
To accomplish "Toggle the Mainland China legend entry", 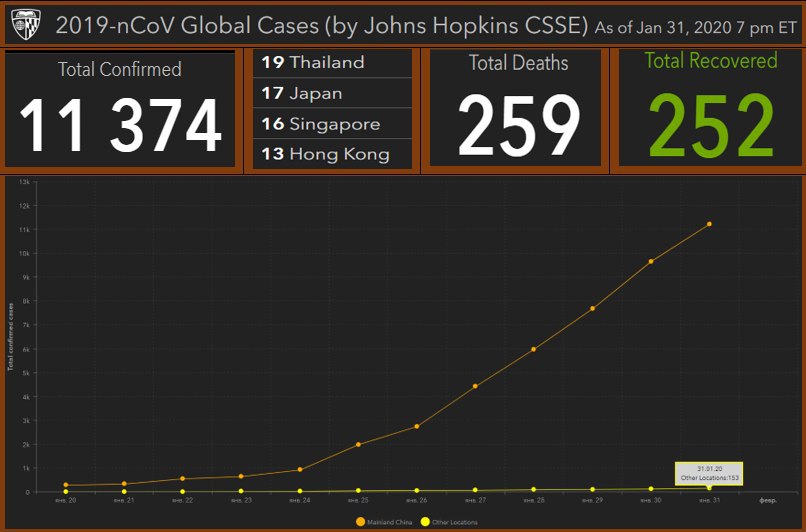I will (384, 522).
